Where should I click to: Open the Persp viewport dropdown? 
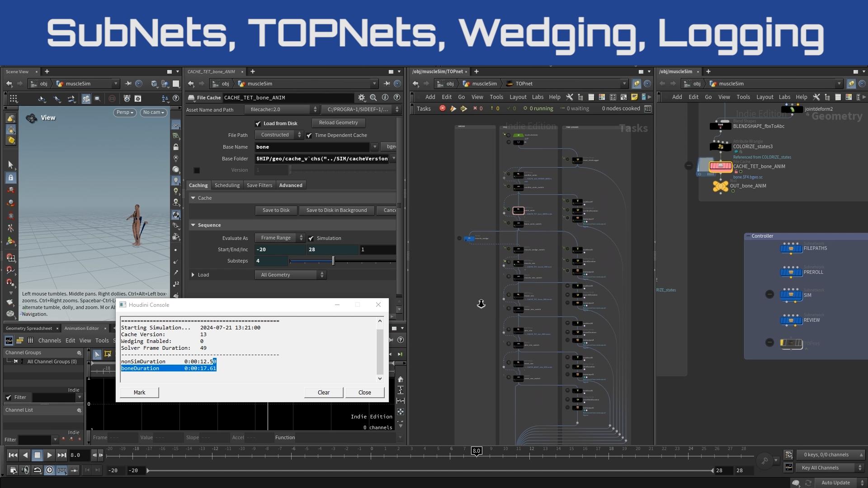(125, 113)
